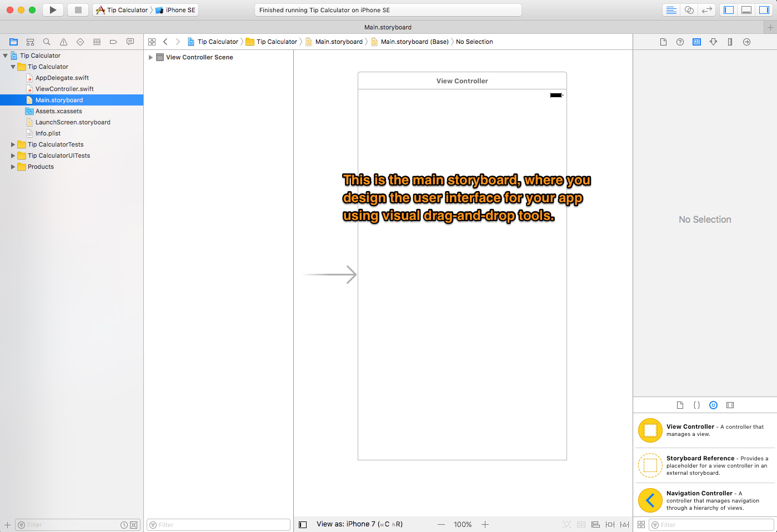Image resolution: width=777 pixels, height=532 pixels.
Task: Open the Tip Calculator scheme selector
Action: click(x=122, y=10)
